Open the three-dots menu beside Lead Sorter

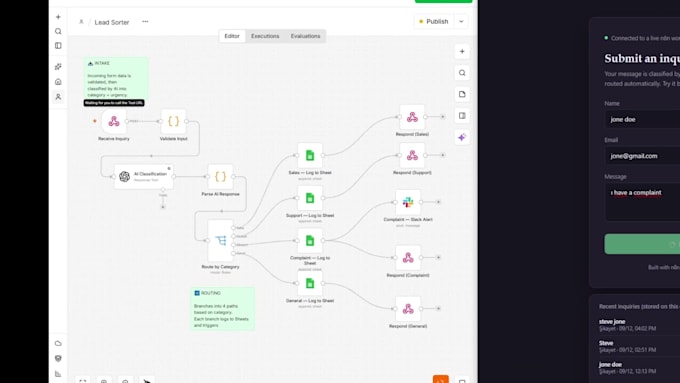click(145, 21)
